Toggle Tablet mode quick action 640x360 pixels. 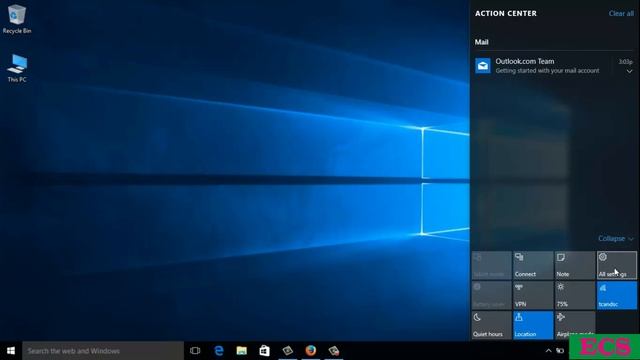point(491,265)
